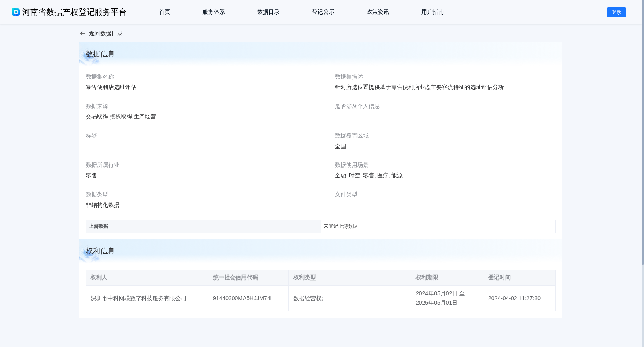Screen dimensions: 644x347
Task: Click the 交易取得,授权取得,生产经营 data source value
Action: point(121,117)
